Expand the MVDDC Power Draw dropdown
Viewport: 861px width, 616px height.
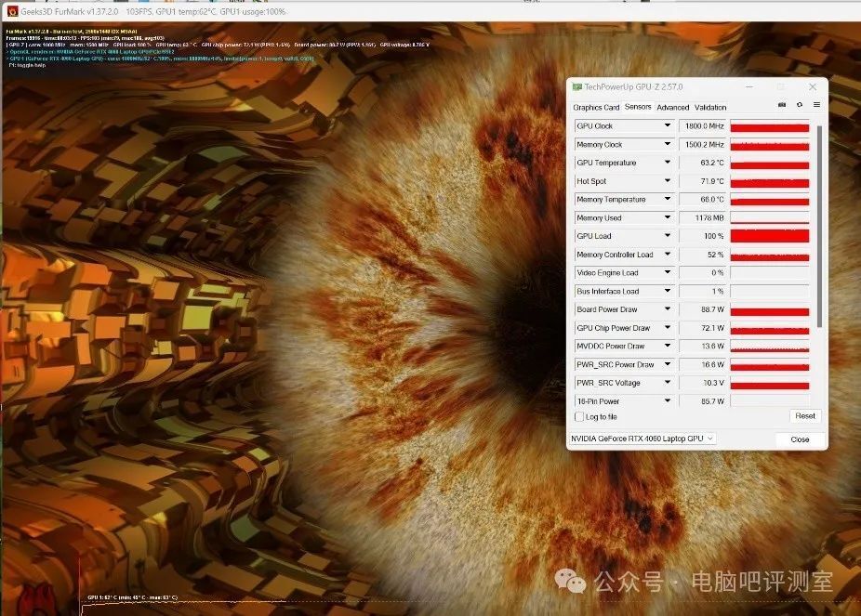pos(668,347)
